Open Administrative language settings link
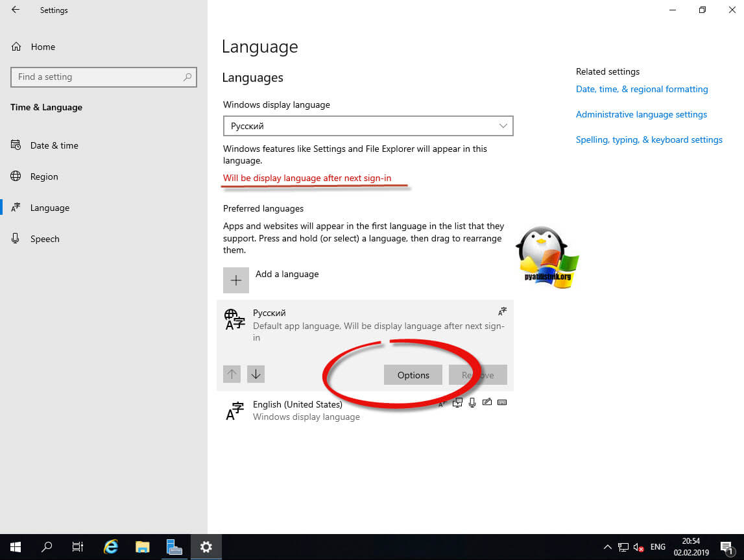 tap(641, 114)
